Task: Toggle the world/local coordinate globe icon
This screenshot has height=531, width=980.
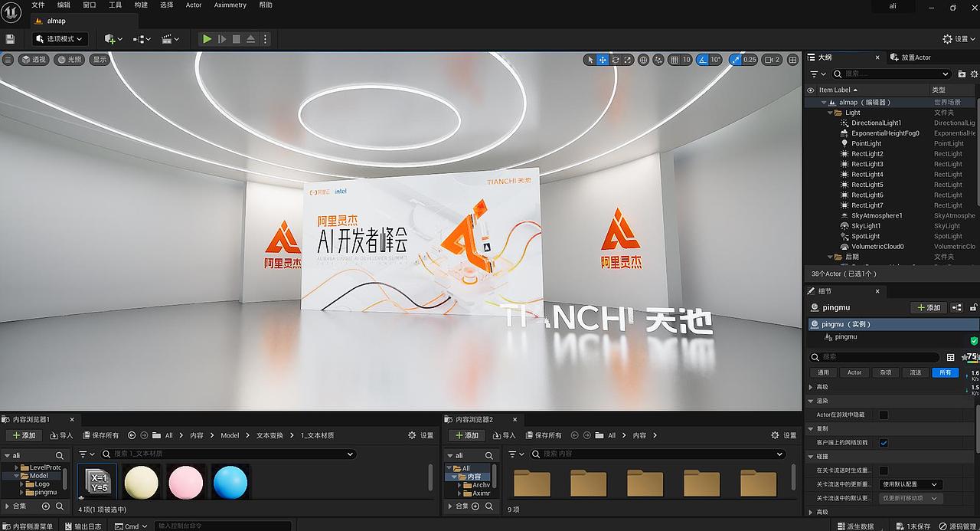Action: coord(643,59)
